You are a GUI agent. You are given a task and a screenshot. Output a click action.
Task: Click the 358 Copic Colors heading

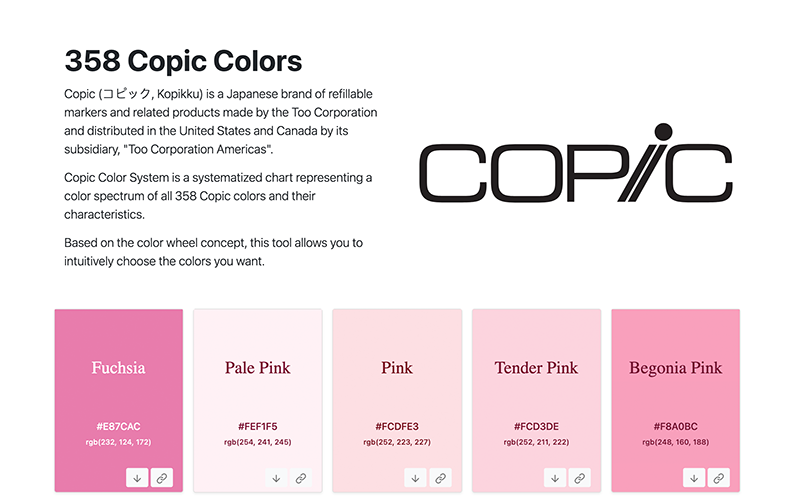click(183, 61)
